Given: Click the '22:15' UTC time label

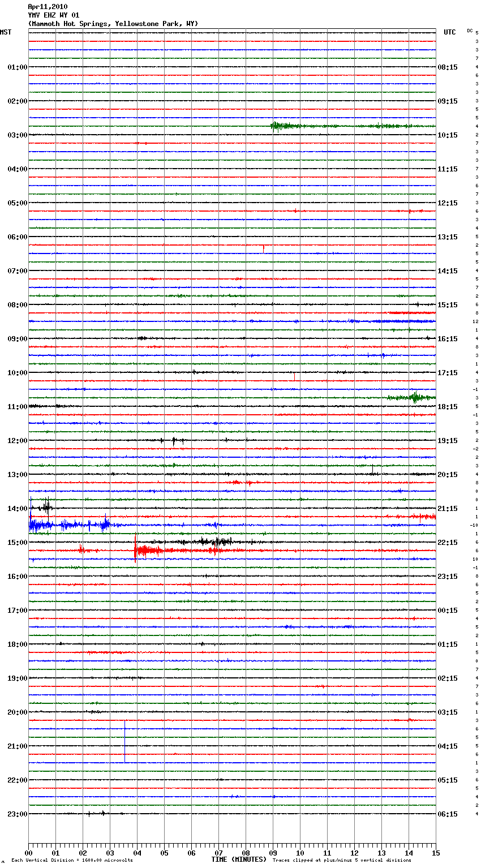Looking at the screenshot, I should coord(448,543).
